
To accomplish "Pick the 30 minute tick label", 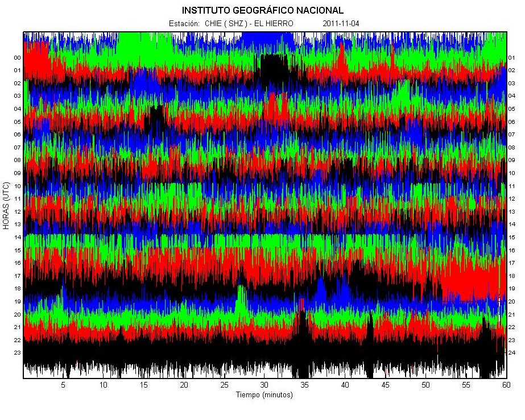I will click(x=264, y=385).
